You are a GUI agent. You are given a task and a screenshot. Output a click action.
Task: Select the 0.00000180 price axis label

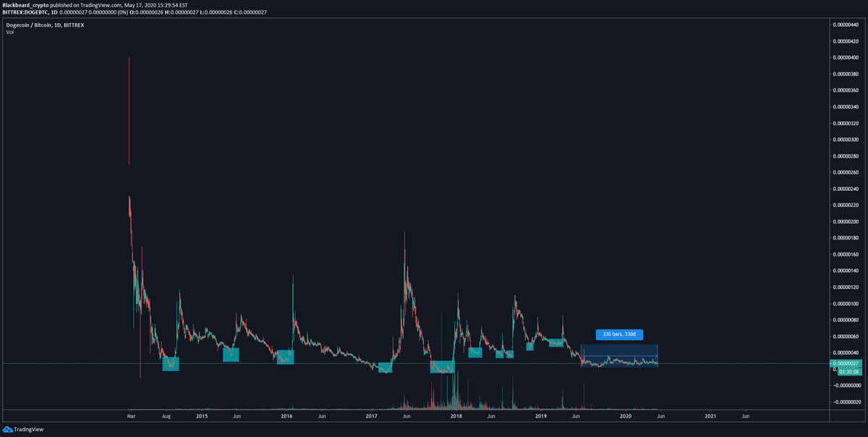tap(846, 238)
